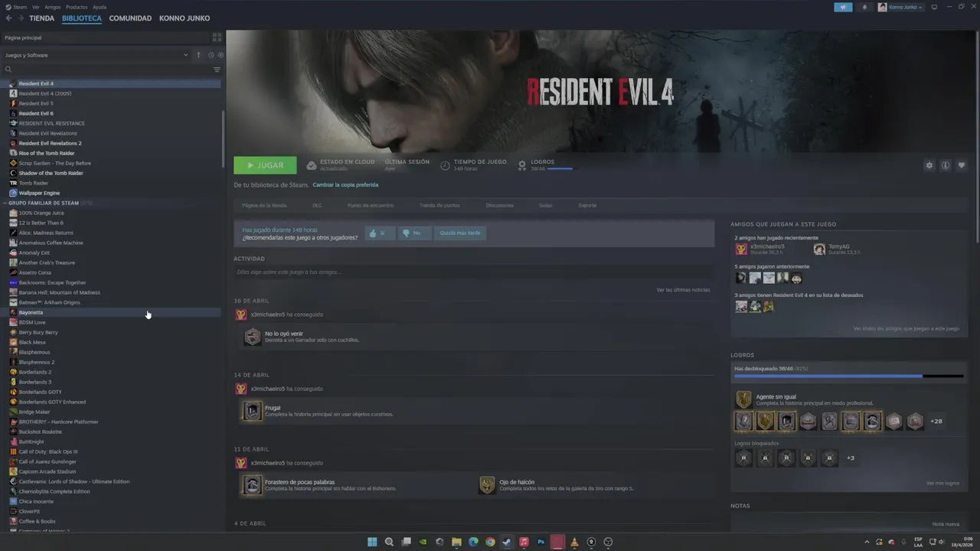Click the Ojo de halcón achievement icon
The width and height of the screenshot is (980, 551).
[x=487, y=485]
